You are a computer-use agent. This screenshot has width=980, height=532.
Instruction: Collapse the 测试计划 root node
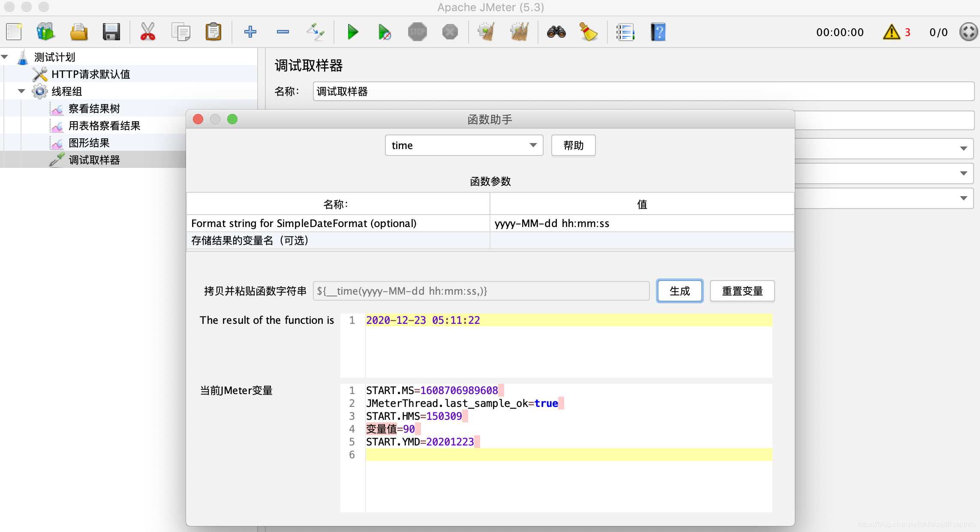(5, 57)
